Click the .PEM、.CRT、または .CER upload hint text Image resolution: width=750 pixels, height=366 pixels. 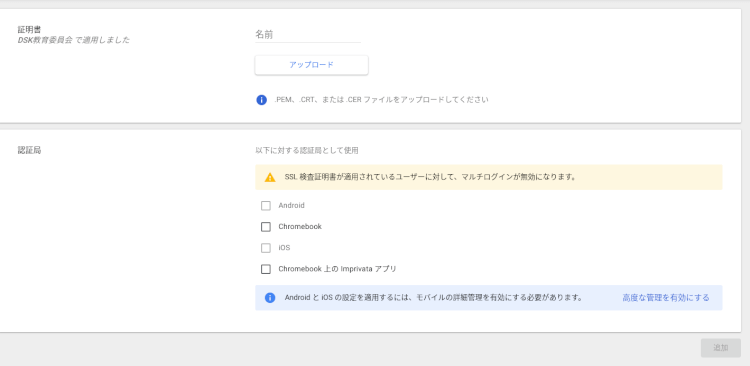coord(381,100)
